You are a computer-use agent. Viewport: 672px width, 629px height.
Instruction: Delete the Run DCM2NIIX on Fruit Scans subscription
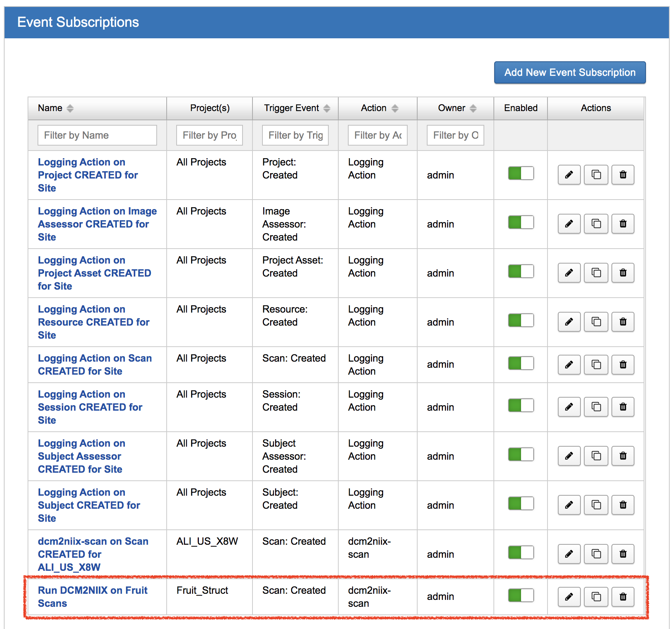point(623,596)
